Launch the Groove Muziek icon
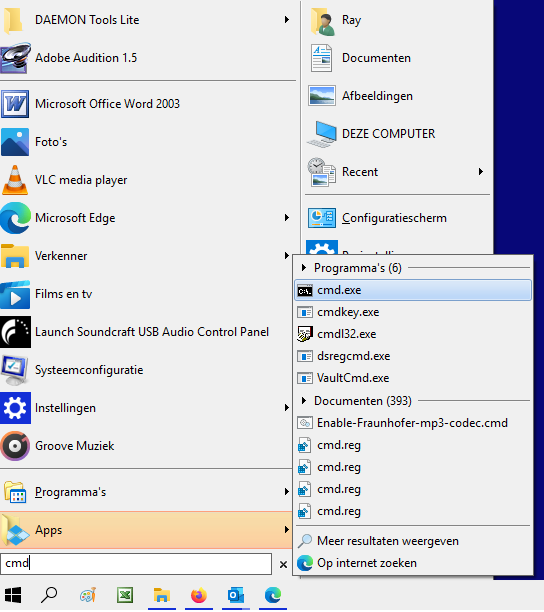Viewport: 544px width, 612px height. 15,446
